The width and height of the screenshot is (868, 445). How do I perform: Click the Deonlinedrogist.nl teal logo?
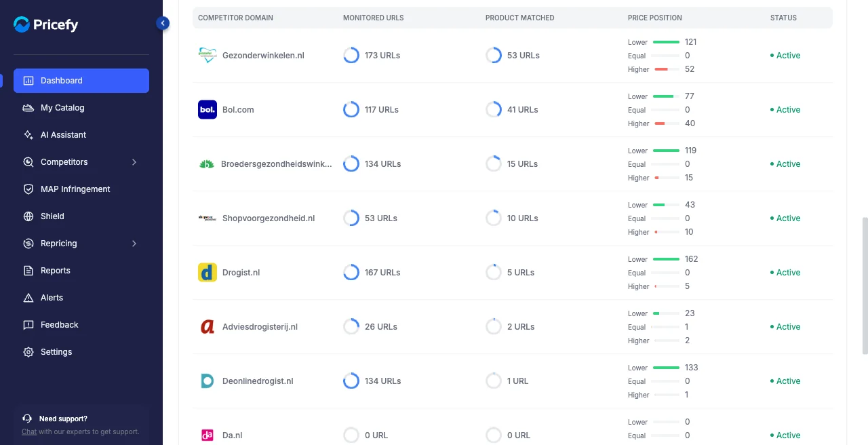(208, 381)
